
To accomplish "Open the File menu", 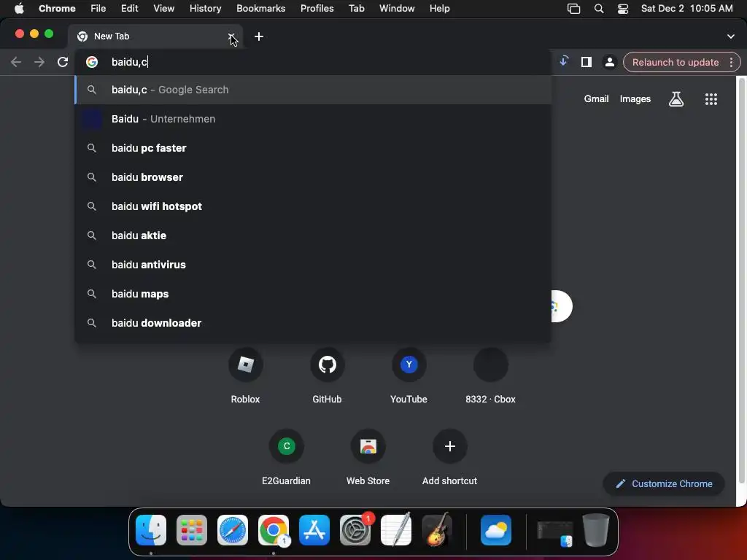I will pyautogui.click(x=98, y=9).
